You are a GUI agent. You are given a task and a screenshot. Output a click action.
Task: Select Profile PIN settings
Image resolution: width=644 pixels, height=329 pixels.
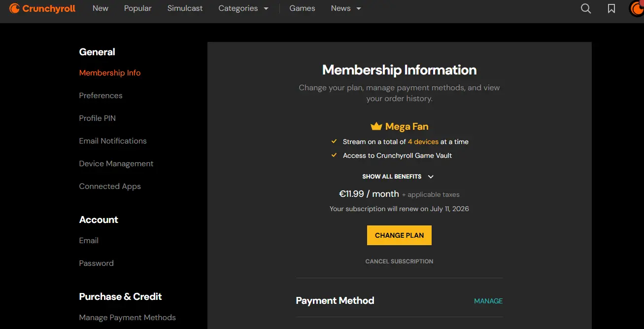(x=97, y=118)
